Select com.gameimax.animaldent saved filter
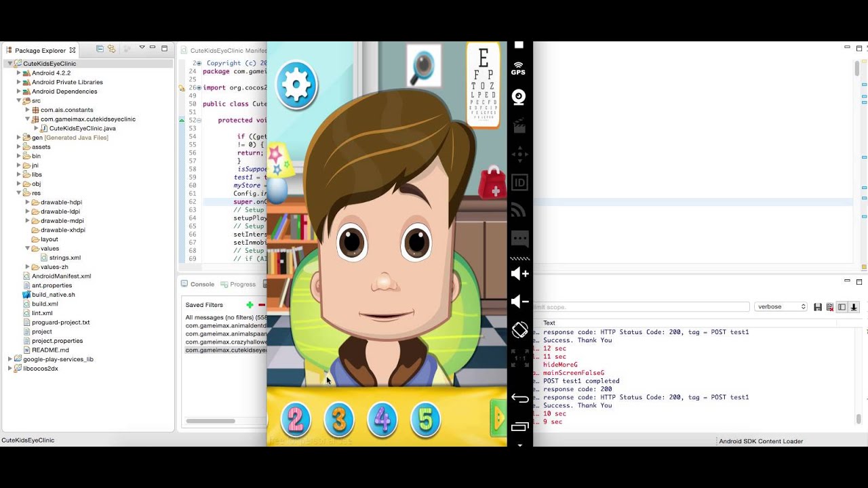868x488 pixels. (226, 325)
